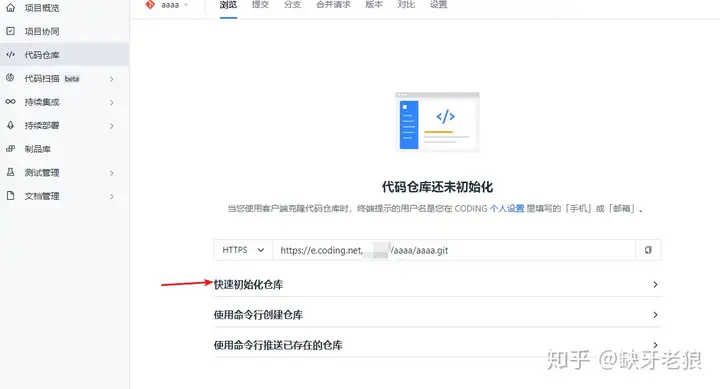Expand 使用命令行创建仓库 option
The width and height of the screenshot is (720, 389).
click(437, 315)
